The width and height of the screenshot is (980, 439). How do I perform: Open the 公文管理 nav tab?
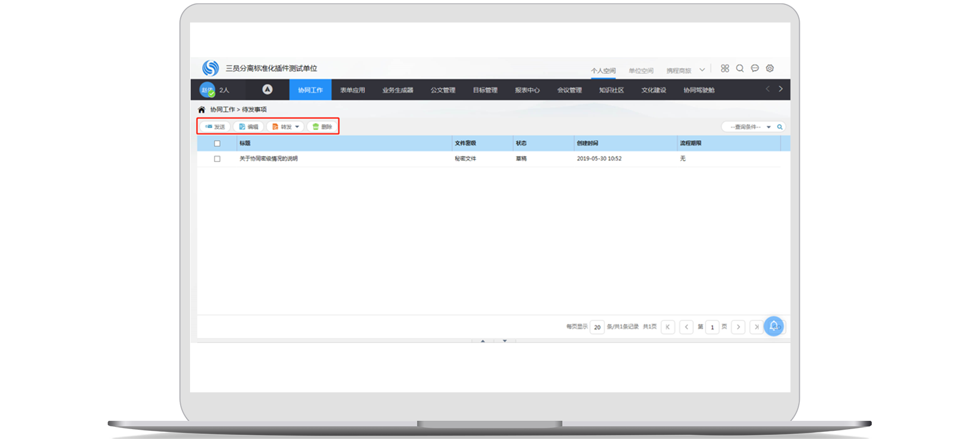pos(443,90)
